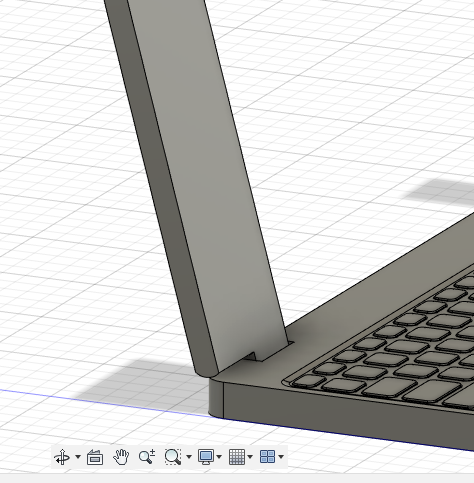
Task: Open Grid and Snaps settings icon
Action: 237,457
